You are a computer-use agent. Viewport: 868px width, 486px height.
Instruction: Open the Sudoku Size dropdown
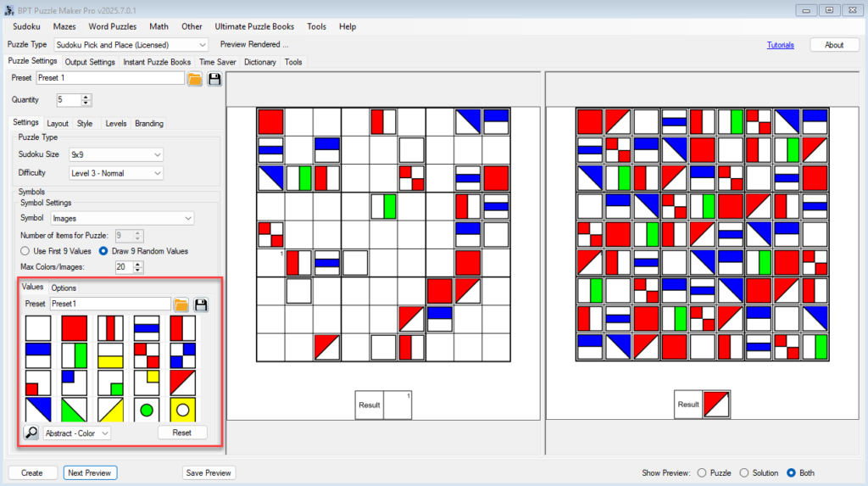[x=115, y=154]
